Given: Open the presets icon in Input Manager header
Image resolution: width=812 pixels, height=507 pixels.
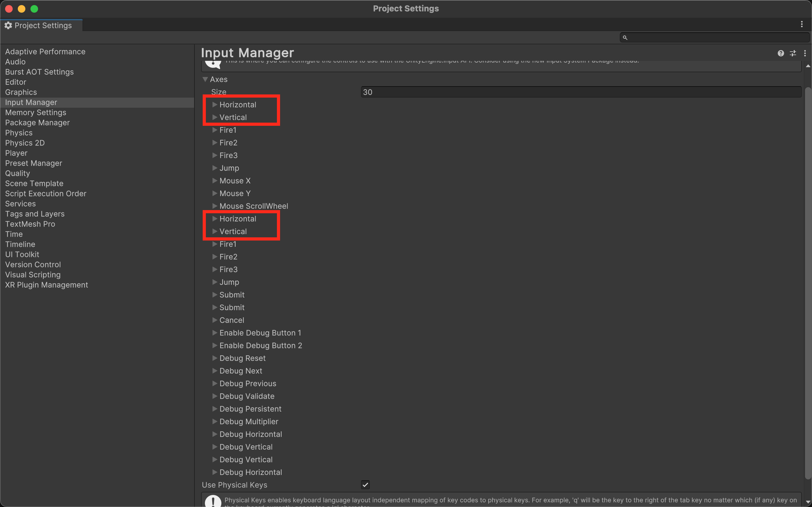Looking at the screenshot, I should 793,53.
